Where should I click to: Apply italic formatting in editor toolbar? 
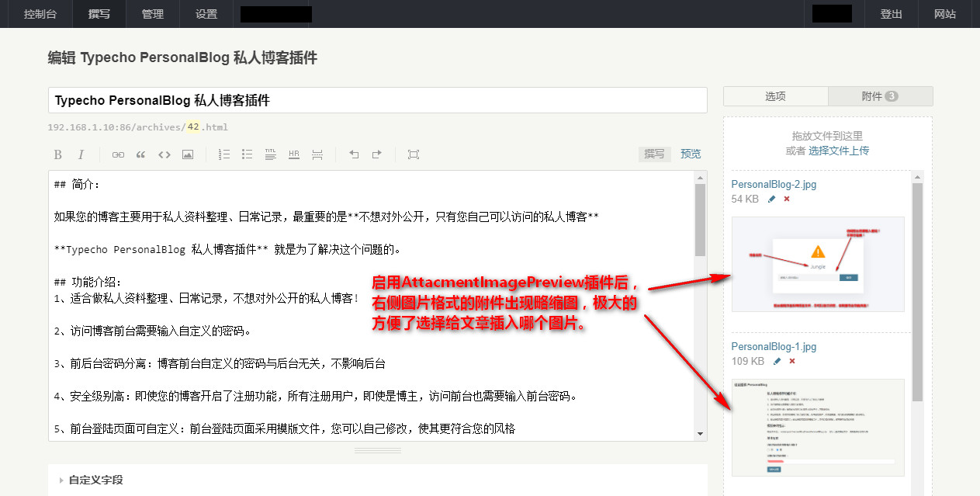pos(81,154)
